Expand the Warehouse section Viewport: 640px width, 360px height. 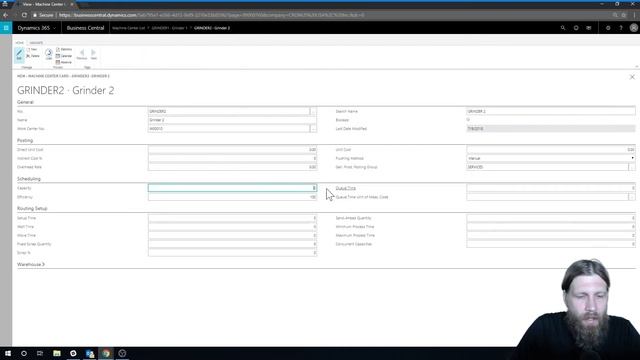(31, 264)
